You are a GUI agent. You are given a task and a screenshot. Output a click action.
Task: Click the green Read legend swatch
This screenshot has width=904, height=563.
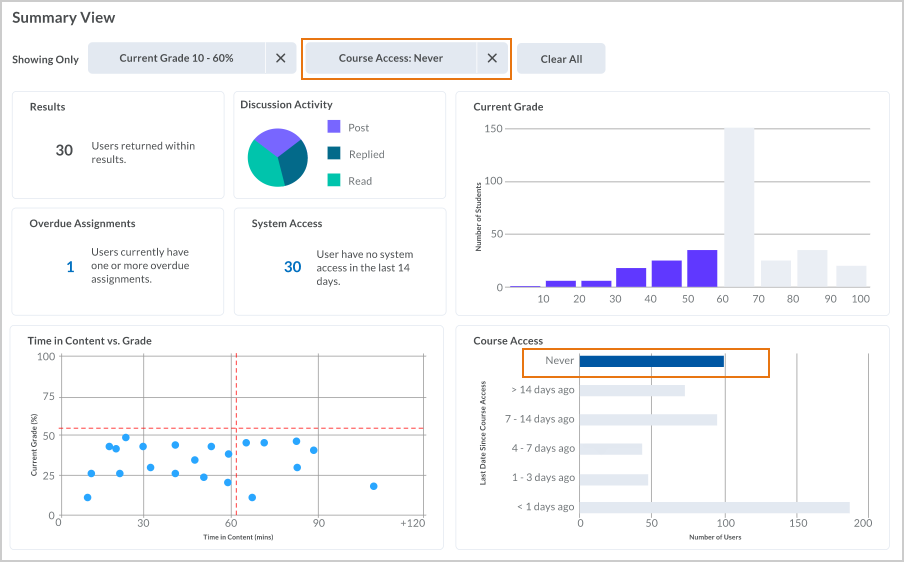[x=334, y=181]
